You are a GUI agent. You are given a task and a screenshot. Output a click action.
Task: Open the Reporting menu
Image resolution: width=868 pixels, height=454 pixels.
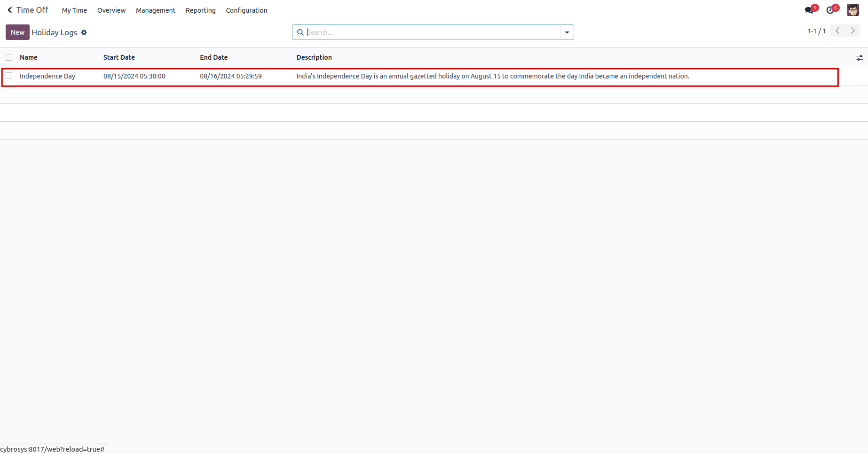(x=201, y=10)
